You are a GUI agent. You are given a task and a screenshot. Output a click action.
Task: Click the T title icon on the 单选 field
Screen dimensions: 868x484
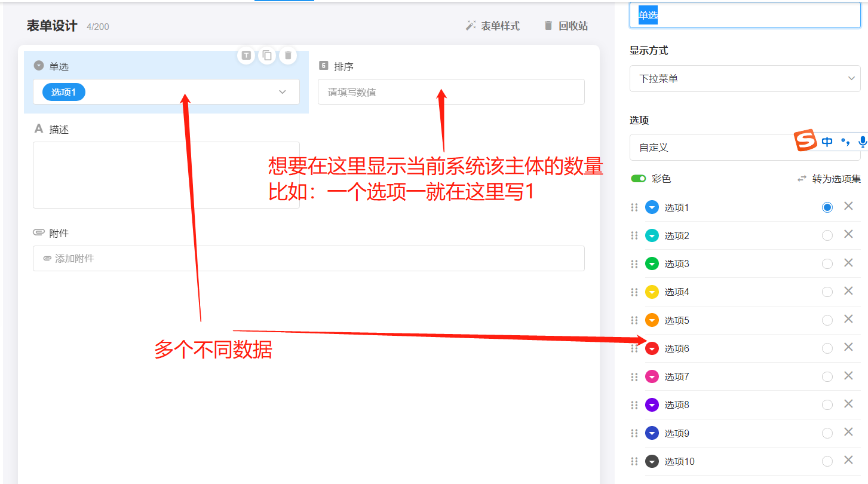click(246, 55)
